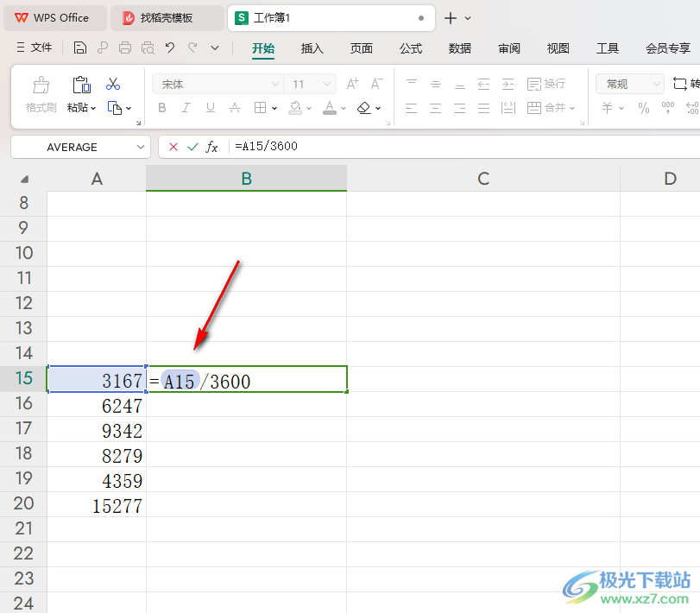The width and height of the screenshot is (700, 613).
Task: Open the 文件 menu
Action: pyautogui.click(x=35, y=47)
